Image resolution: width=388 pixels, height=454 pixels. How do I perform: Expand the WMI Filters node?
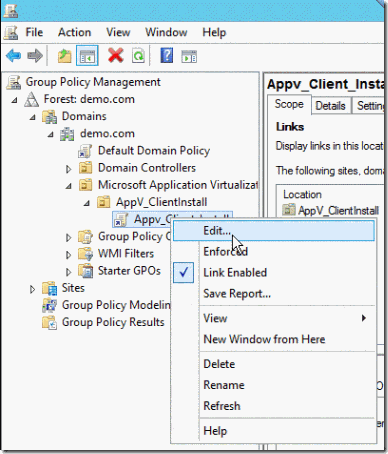tap(68, 255)
